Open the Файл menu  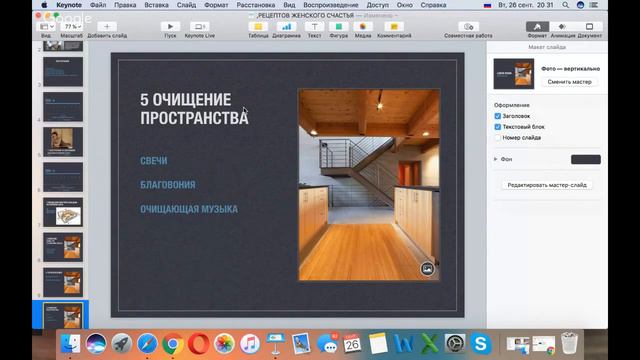click(x=98, y=5)
